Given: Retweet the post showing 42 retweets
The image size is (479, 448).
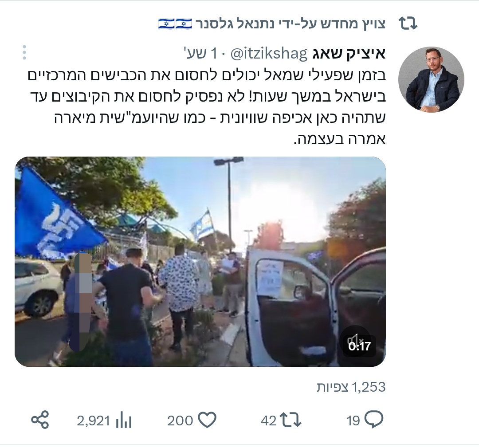Looking at the screenshot, I should [291, 420].
